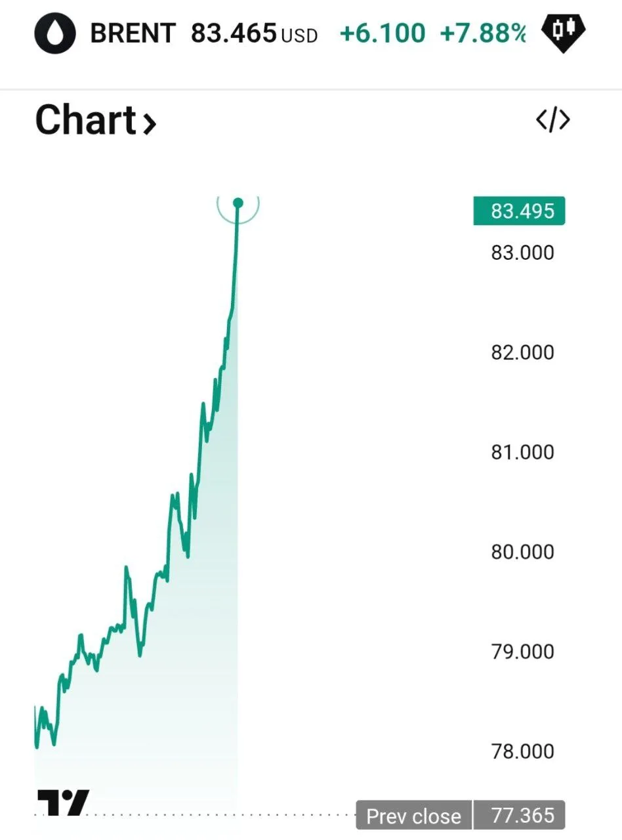Click the 82.000 price axis label
Screen dimensions: 622x840
[x=522, y=352]
